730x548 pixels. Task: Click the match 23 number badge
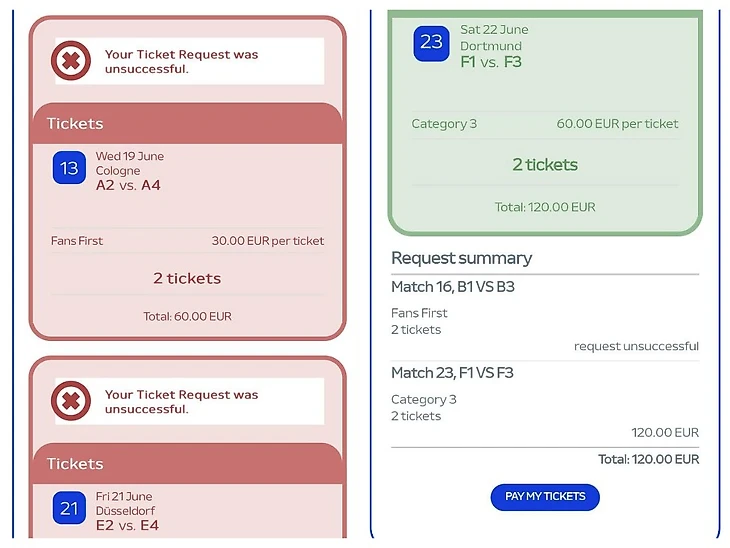click(431, 43)
